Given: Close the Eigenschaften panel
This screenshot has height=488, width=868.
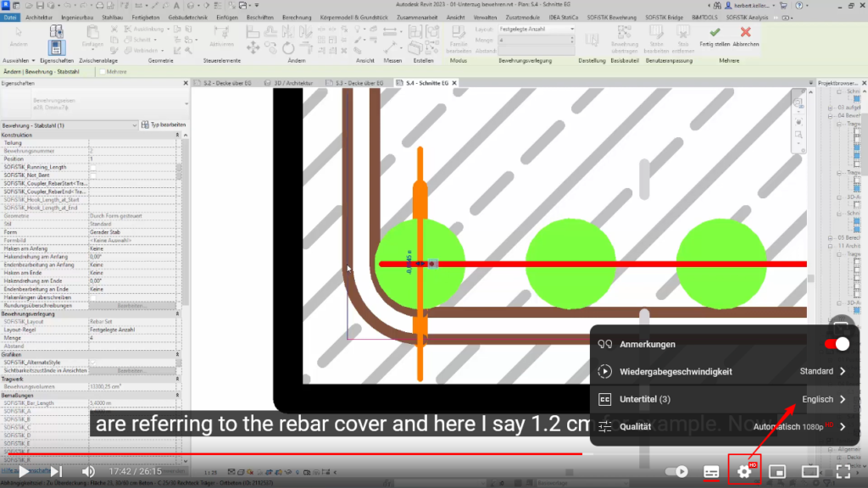Looking at the screenshot, I should tap(186, 83).
